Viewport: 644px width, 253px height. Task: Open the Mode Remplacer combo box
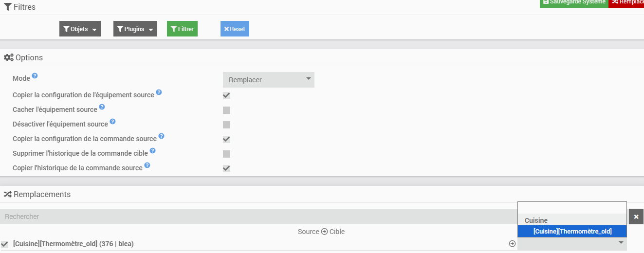pyautogui.click(x=268, y=80)
